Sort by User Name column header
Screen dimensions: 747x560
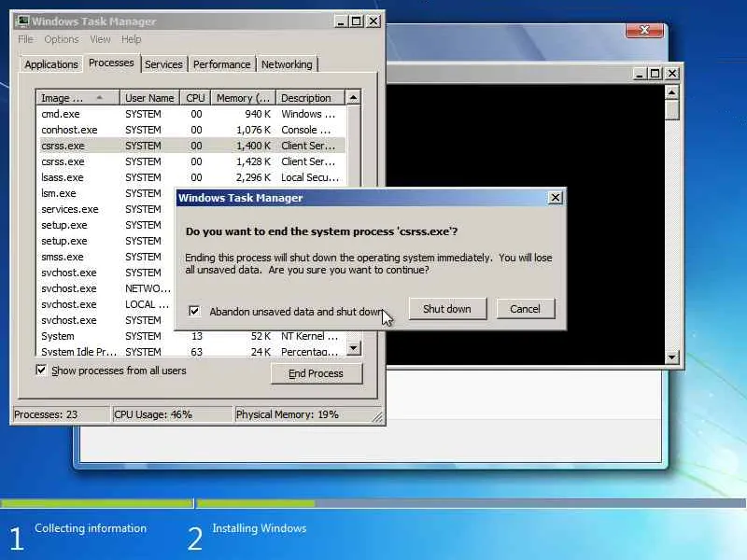(x=149, y=98)
